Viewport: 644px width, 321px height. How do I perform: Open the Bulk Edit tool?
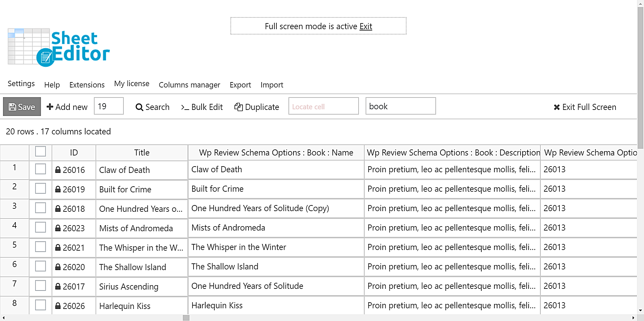pos(202,107)
